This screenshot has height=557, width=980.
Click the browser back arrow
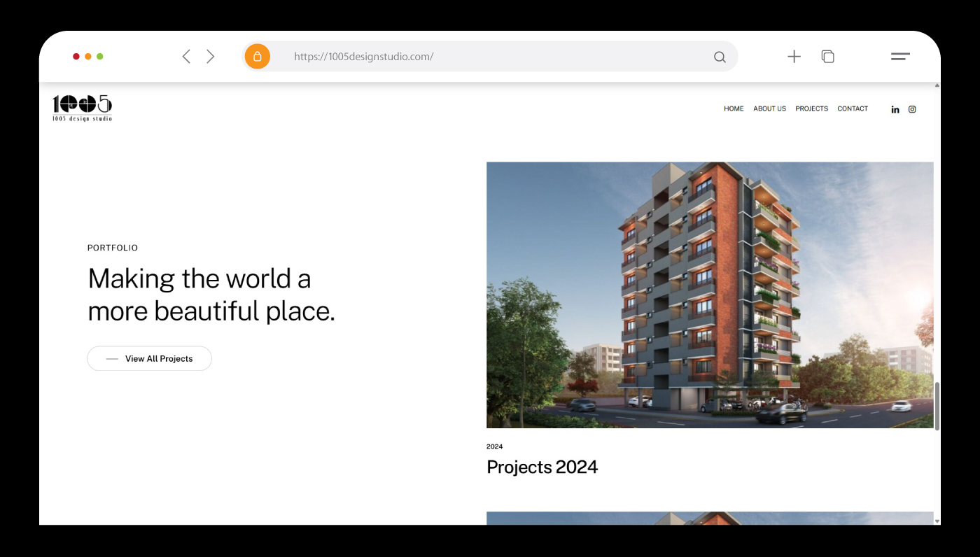[186, 57]
